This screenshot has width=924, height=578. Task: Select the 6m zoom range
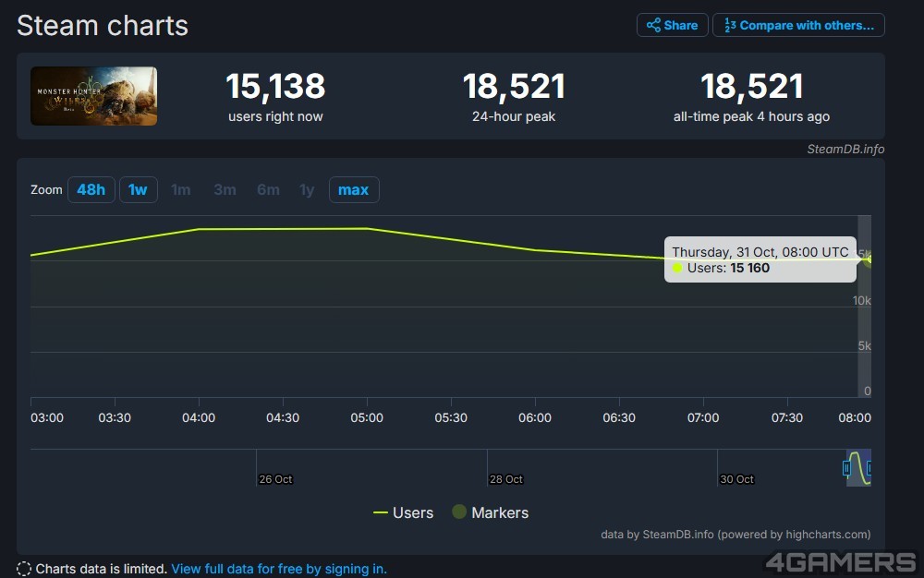[x=268, y=189]
